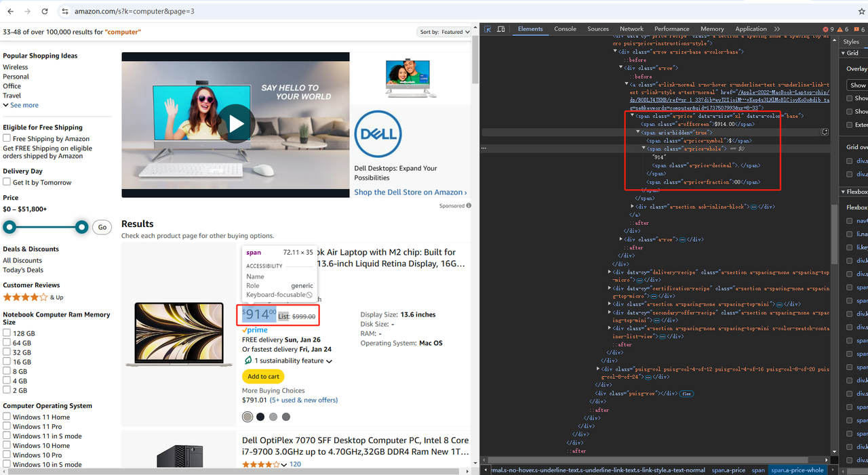This screenshot has width=868, height=475.
Task: Expand the delivery-recipe div node
Action: [x=609, y=272]
